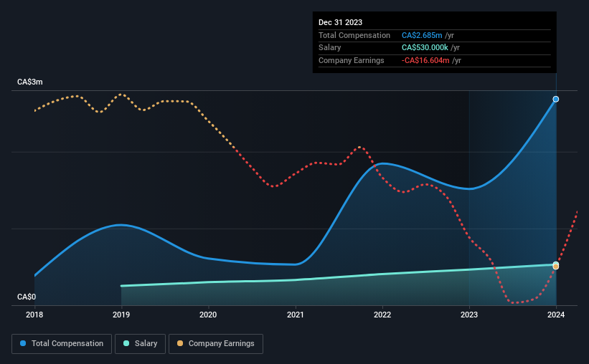Click the CA$530.000k salary value
Screen dimensions: 589x364
(425, 48)
